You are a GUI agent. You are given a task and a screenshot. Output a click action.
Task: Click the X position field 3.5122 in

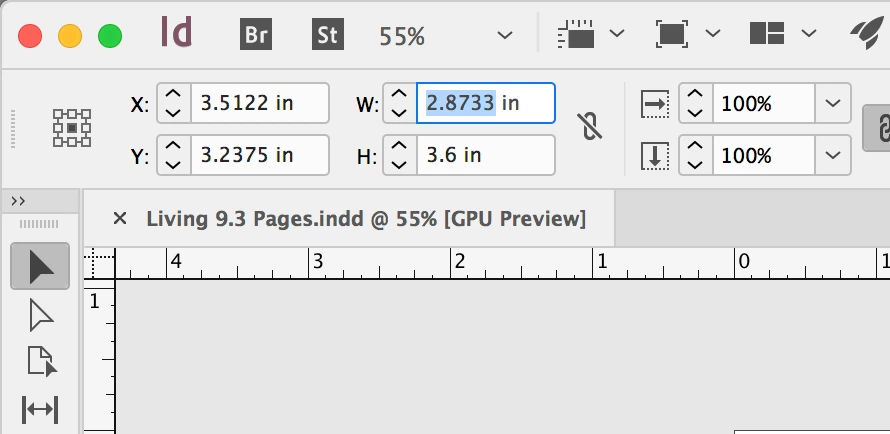coord(259,103)
